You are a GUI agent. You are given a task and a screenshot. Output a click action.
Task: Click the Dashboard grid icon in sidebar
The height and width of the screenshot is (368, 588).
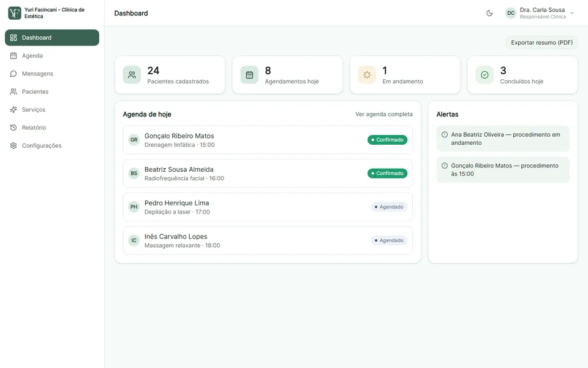[13, 37]
